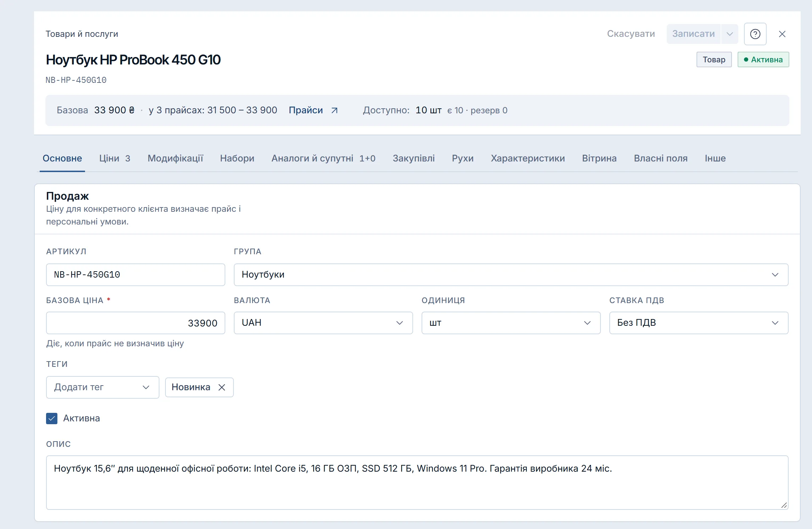Viewport: 812px width, 529px height.
Task: Switch to the Ціни tab
Action: tap(115, 158)
